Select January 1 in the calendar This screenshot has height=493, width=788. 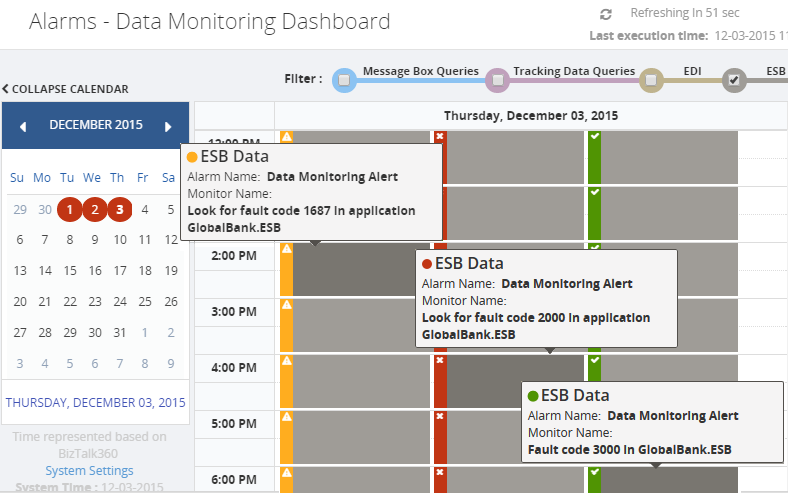coord(145,333)
